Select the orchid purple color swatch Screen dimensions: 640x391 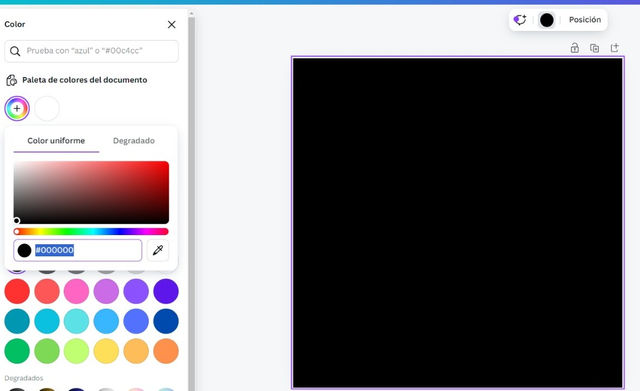point(106,291)
